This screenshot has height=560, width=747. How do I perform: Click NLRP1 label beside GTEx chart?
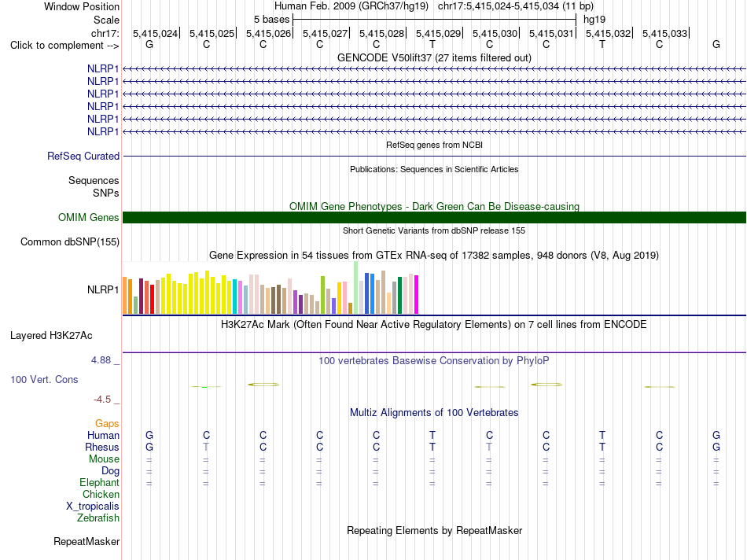pos(103,289)
